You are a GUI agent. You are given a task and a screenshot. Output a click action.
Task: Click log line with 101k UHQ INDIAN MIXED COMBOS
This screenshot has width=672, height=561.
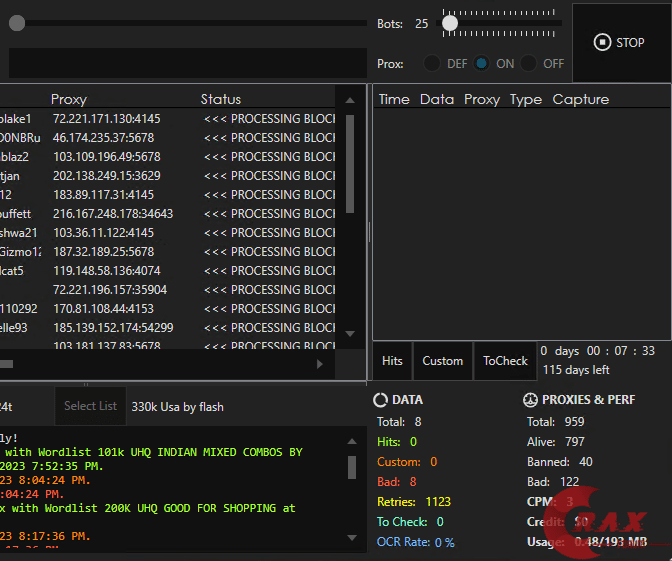click(153, 452)
